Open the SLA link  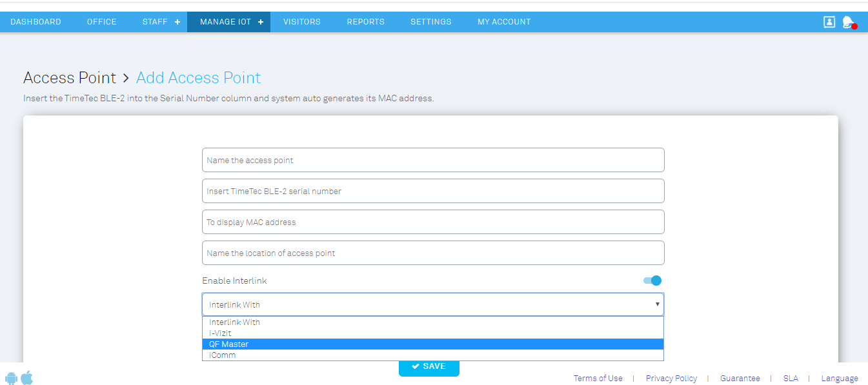[791, 379]
